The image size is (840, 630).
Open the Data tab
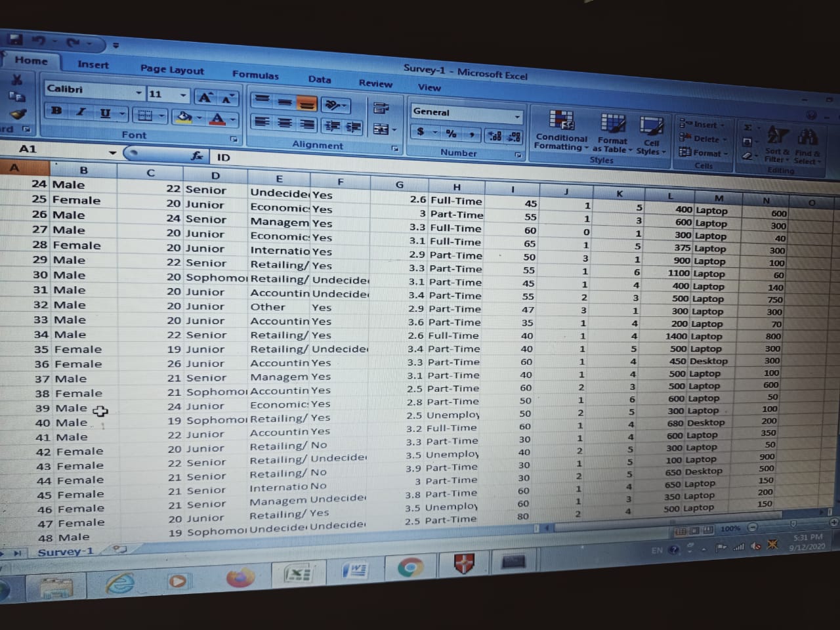pyautogui.click(x=320, y=79)
